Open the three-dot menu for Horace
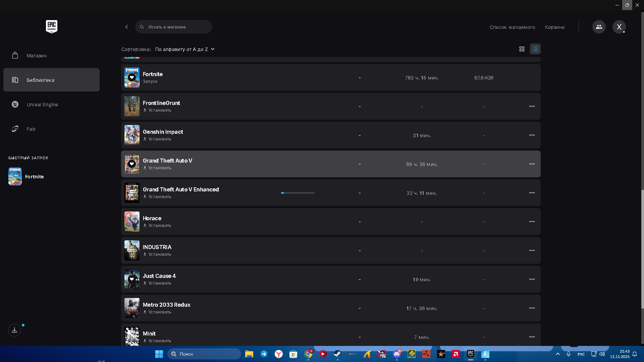The image size is (644, 362). click(x=532, y=222)
